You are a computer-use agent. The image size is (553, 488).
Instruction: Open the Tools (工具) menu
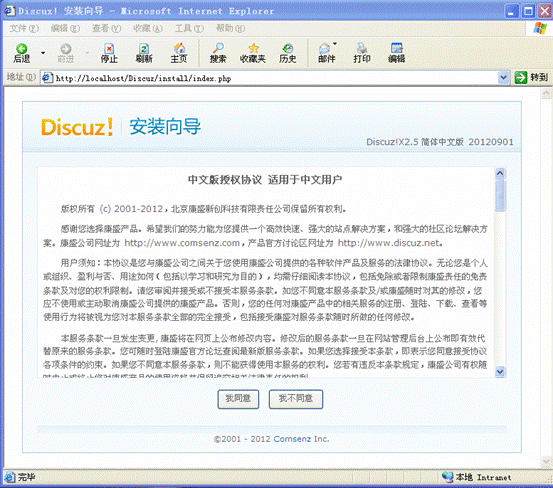point(189,28)
